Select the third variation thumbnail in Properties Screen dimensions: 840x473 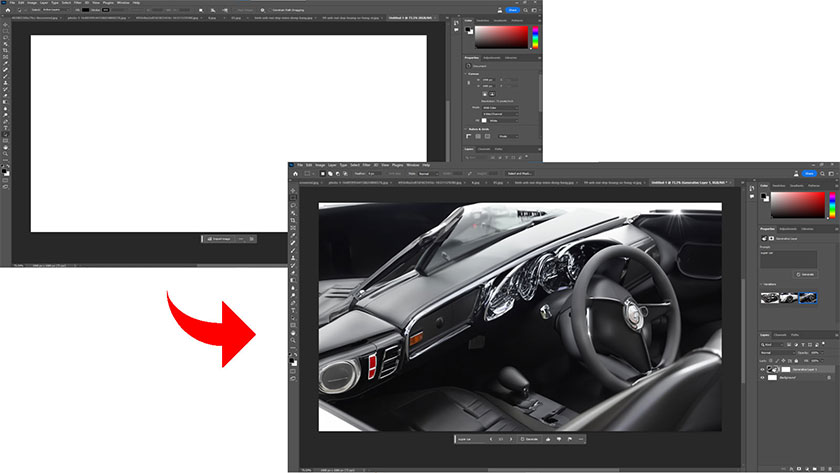pos(808,298)
